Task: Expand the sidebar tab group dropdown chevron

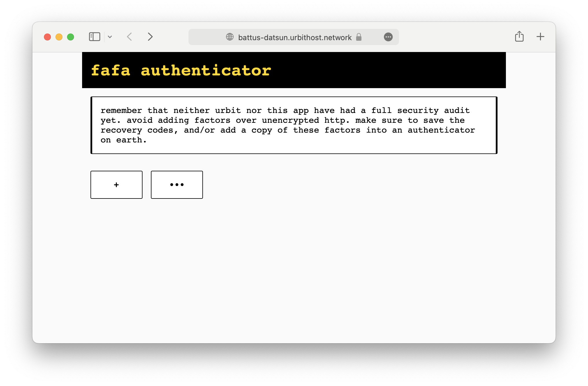Action: click(110, 37)
